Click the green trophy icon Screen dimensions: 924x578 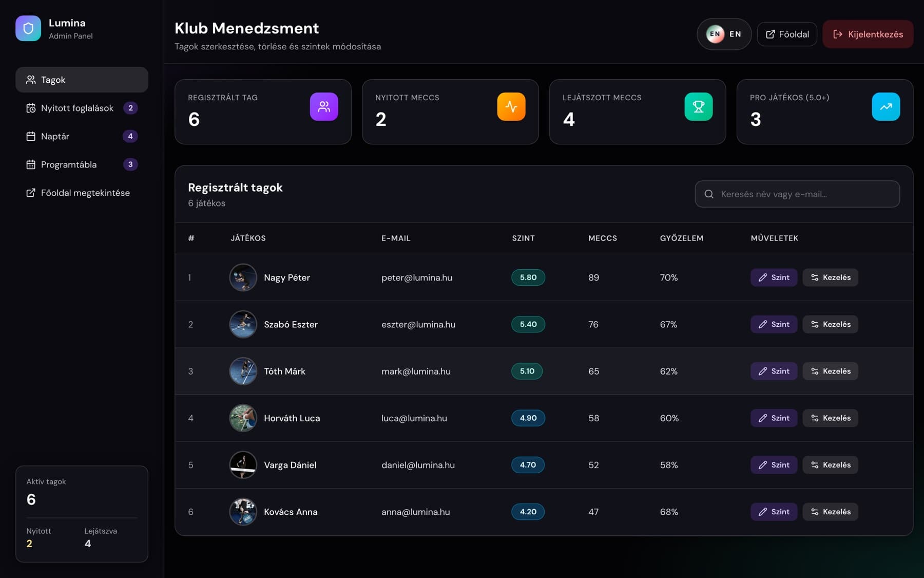coord(699,106)
